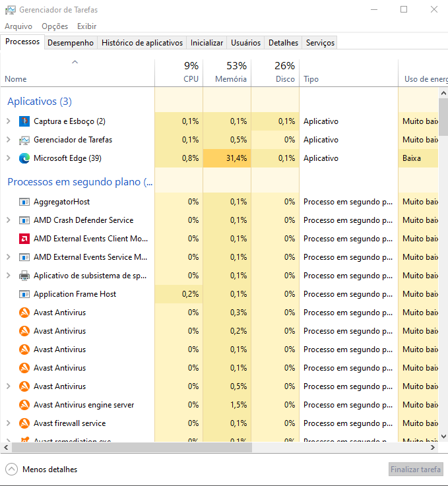This screenshot has height=486, width=448.
Task: Select the AggregatorHost process name
Action: pyautogui.click(x=62, y=202)
